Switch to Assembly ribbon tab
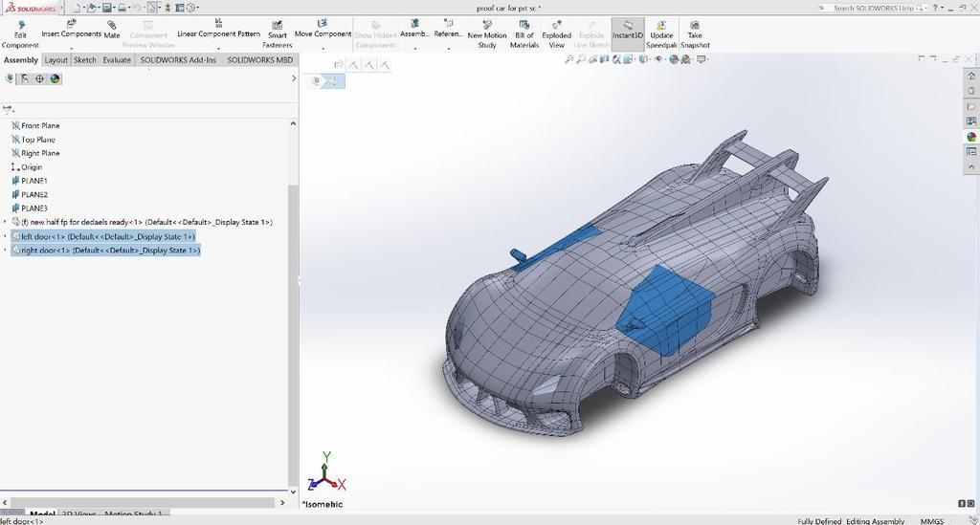Viewport: 980px width, 525px height. pos(21,60)
